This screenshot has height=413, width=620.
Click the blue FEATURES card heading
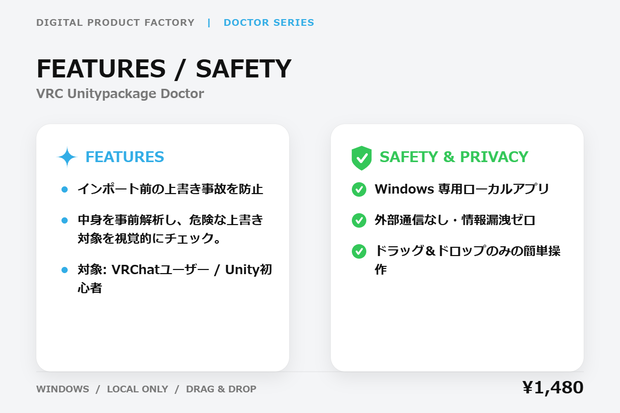click(125, 157)
